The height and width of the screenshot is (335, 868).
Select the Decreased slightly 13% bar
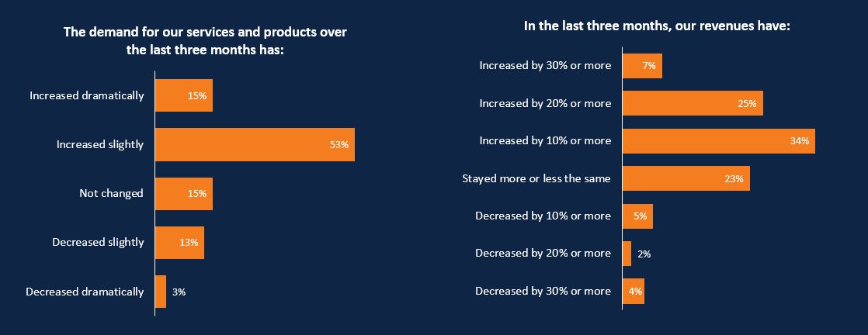point(179,243)
